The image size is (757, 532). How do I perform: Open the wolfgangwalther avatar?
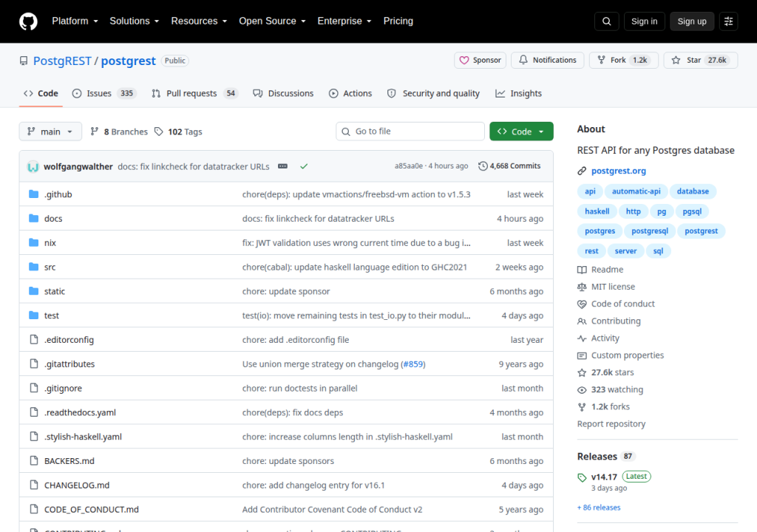point(33,166)
